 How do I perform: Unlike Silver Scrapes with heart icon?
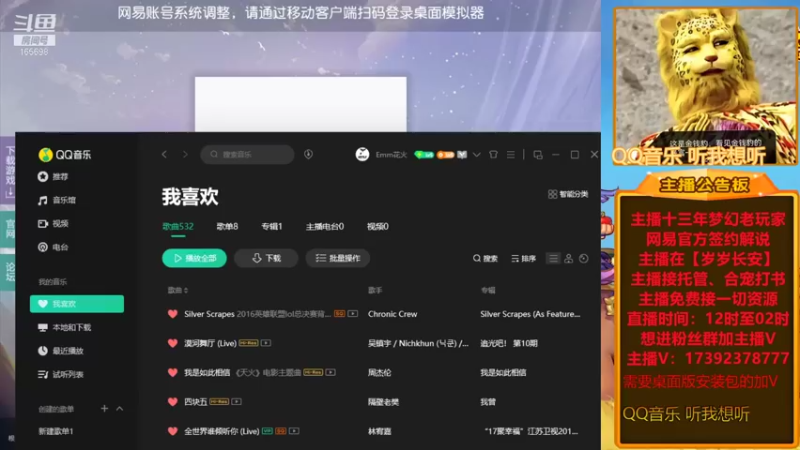[172, 314]
